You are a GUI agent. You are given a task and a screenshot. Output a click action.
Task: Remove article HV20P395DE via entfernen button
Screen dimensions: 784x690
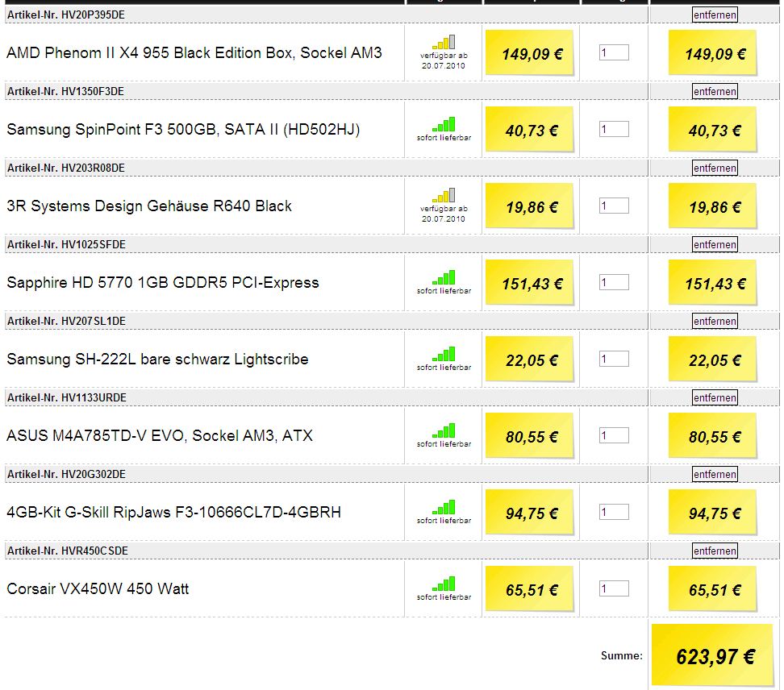(715, 15)
